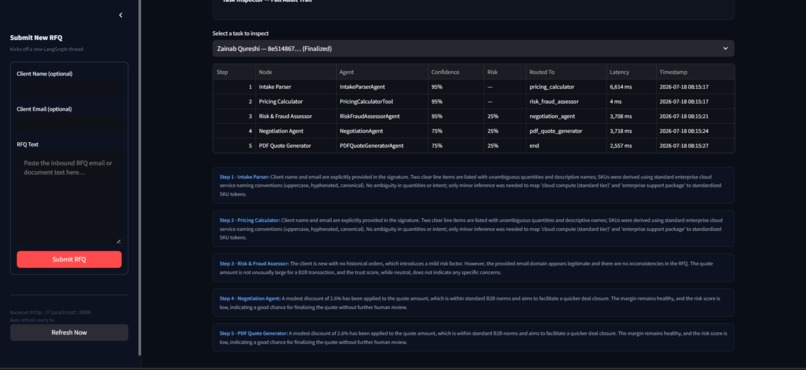
Task: Collapse the sidebar with the chevron arrow
Action: [x=121, y=15]
